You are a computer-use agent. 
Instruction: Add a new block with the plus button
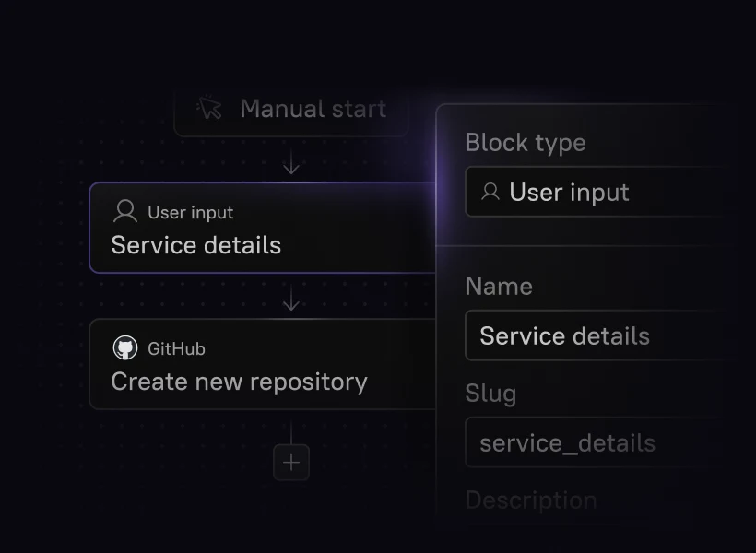point(291,463)
